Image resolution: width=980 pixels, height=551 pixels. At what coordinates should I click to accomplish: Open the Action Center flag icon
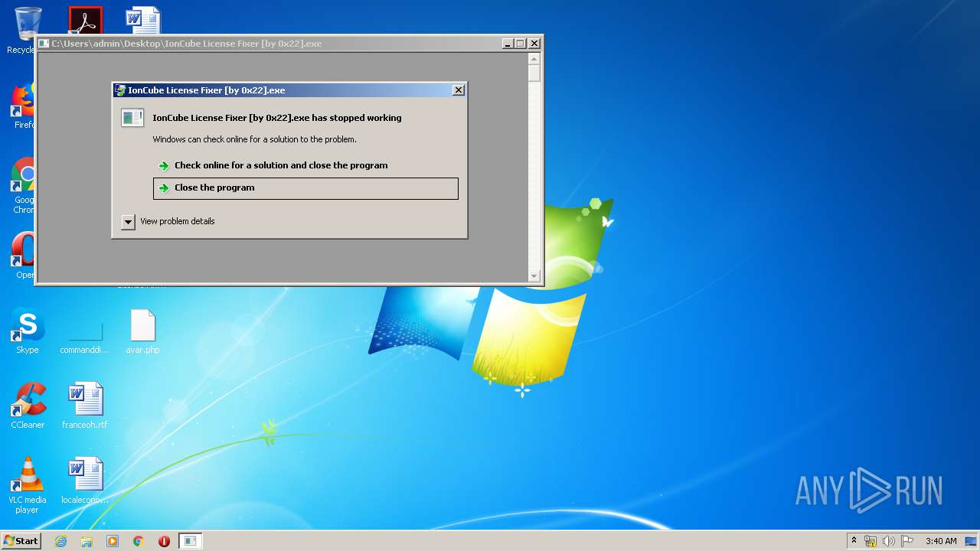906,541
